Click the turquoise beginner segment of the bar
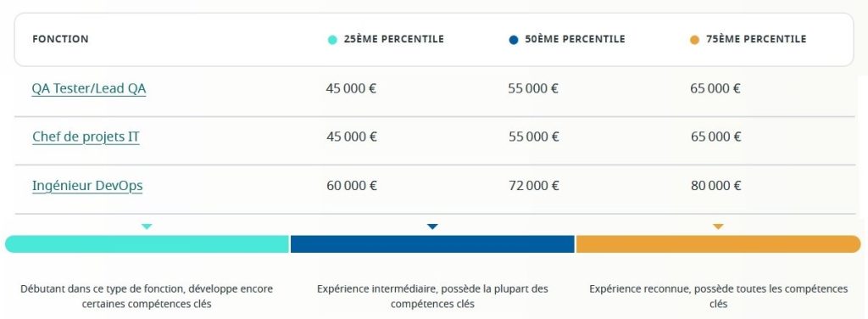Image resolution: width=868 pixels, height=319 pixels. [x=147, y=244]
